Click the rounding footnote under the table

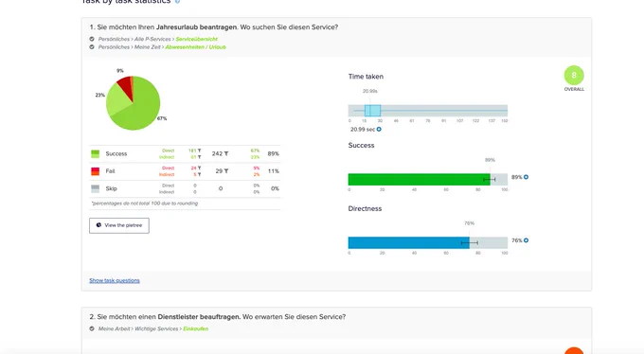point(145,204)
